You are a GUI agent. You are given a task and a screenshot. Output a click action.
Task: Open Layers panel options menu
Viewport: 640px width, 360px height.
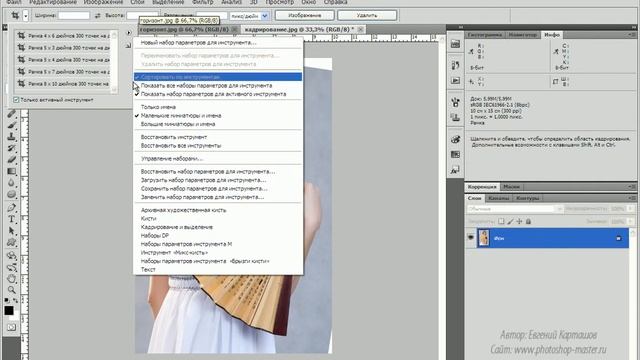(x=632, y=198)
